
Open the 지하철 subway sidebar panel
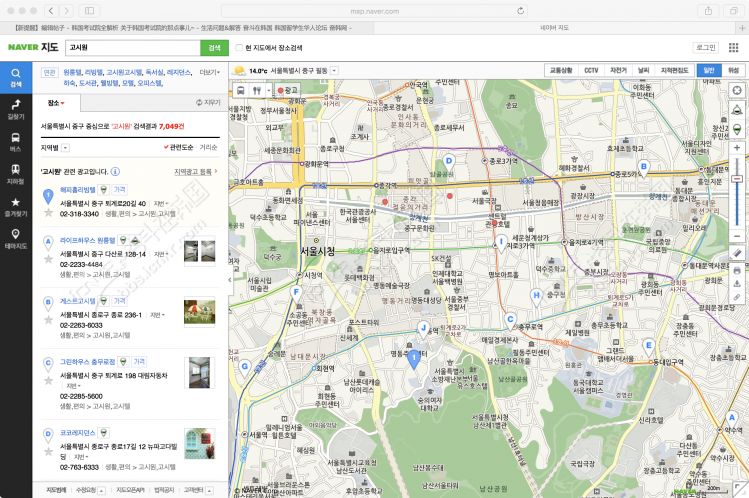tap(16, 174)
